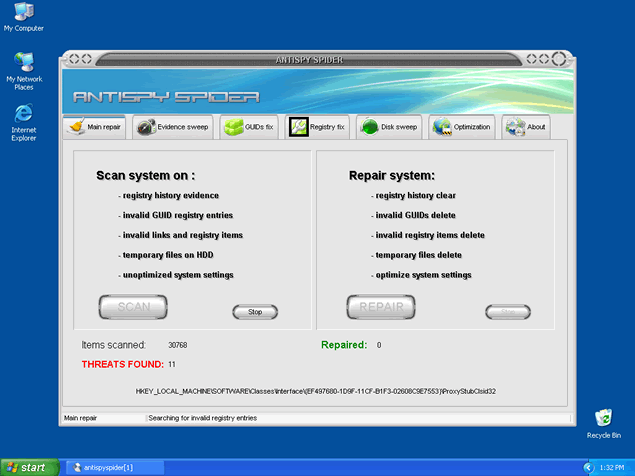The width and height of the screenshot is (635, 476).
Task: Select the My Network Places icon
Action: [x=23, y=62]
